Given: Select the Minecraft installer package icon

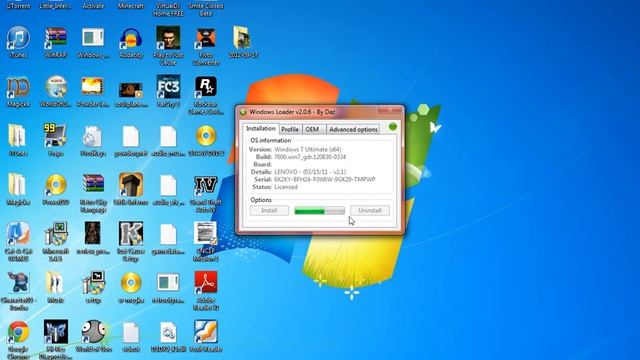Looking at the screenshot, I should (56, 234).
